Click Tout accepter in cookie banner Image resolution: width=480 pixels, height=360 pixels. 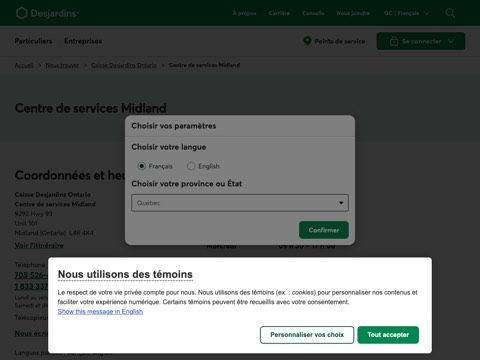(388, 335)
